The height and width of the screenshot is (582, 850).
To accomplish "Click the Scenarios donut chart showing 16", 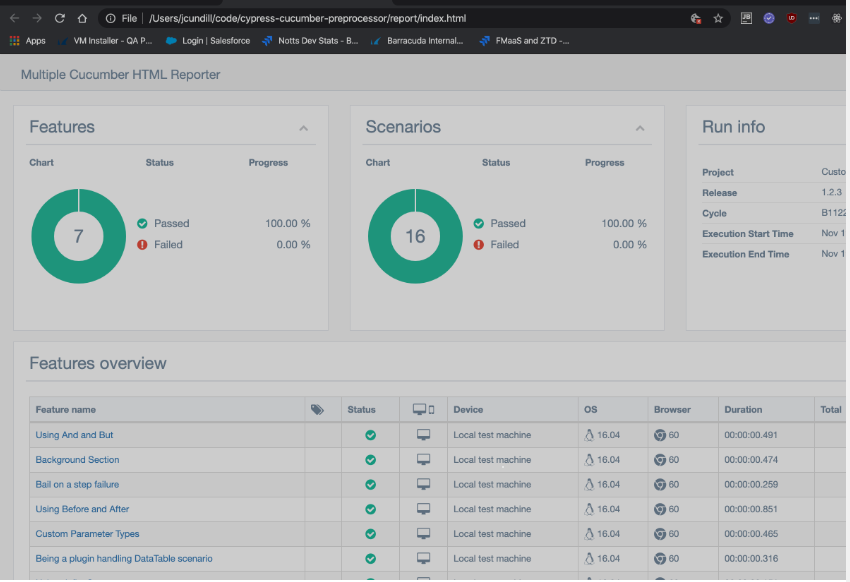I will pos(415,236).
